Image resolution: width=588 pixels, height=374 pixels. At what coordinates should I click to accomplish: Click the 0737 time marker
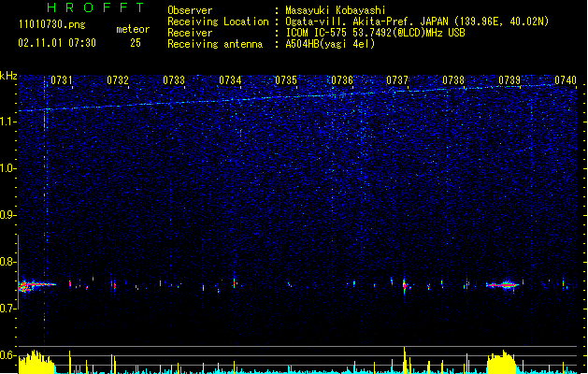tap(397, 80)
